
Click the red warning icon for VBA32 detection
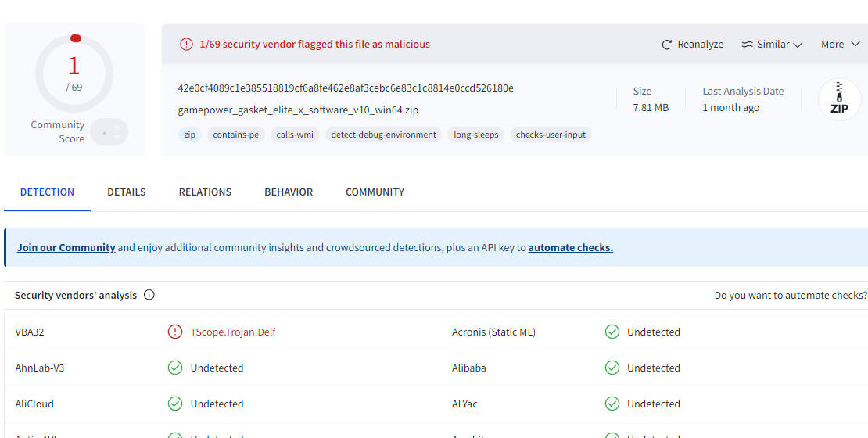pyautogui.click(x=175, y=332)
